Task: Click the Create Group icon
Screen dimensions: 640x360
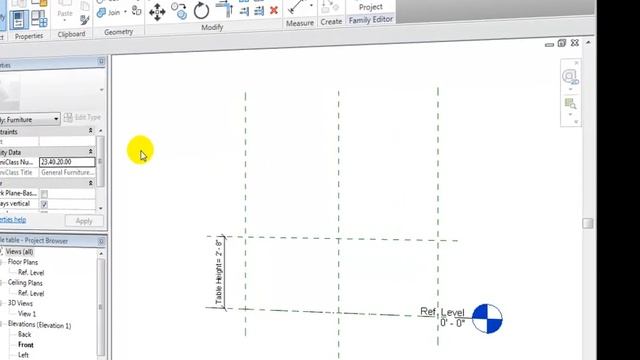Action: point(331,7)
